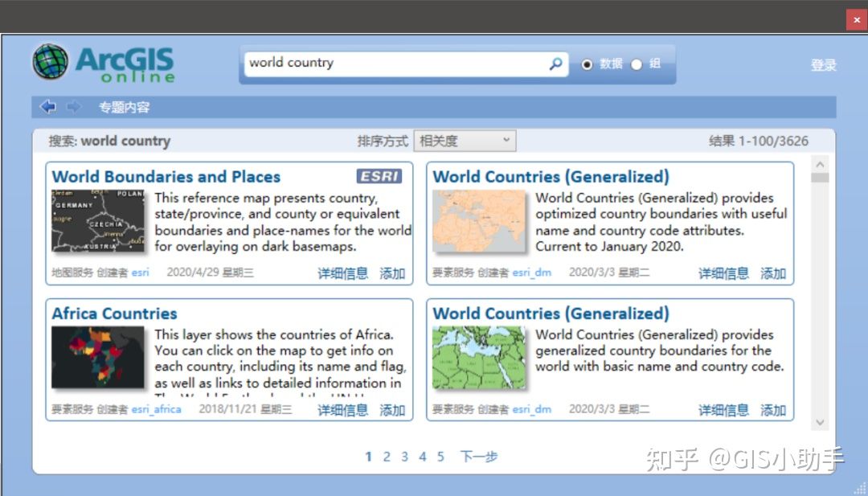Click 添加 for World Boundaries and Places
The width and height of the screenshot is (868, 496).
point(392,273)
